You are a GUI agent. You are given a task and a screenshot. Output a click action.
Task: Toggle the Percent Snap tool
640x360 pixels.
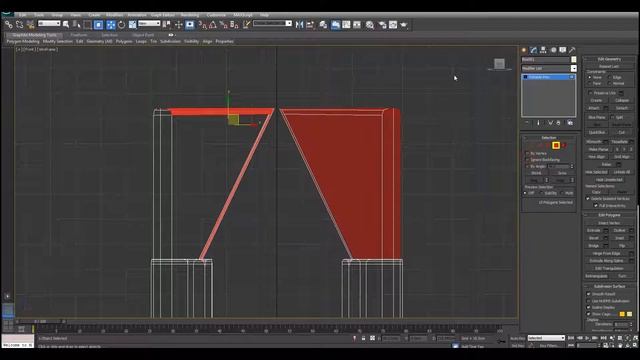click(x=223, y=25)
